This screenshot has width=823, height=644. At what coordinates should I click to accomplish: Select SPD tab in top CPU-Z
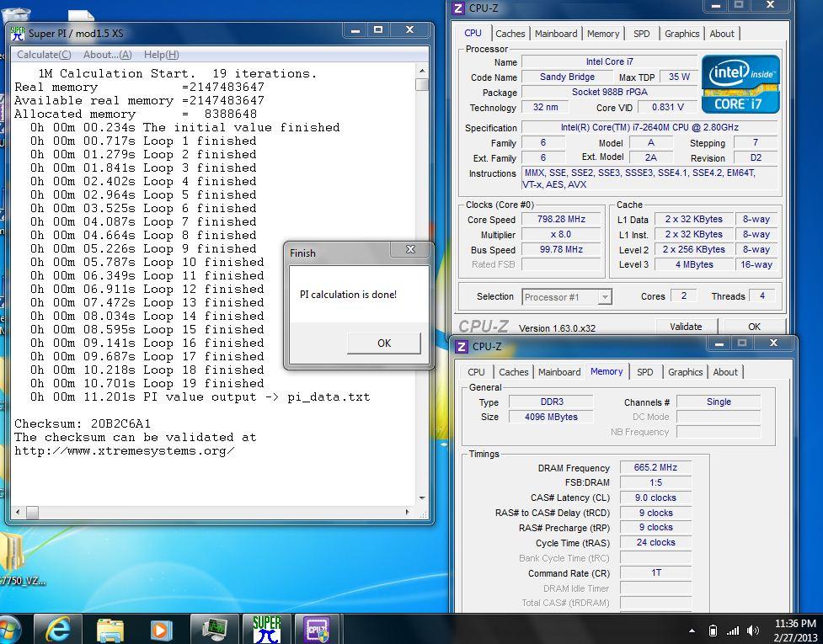tap(641, 34)
